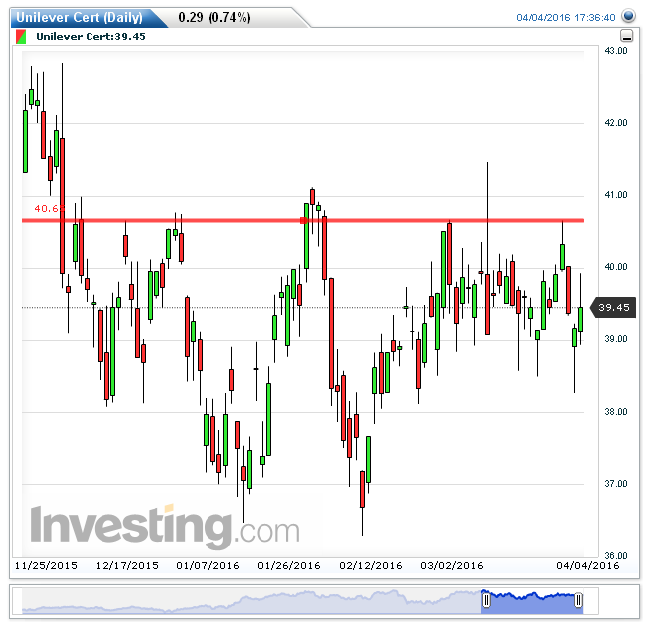Viewport: 650px width, 627px height.
Task: Click the 01/26/2016 date axis label
Action: (289, 566)
